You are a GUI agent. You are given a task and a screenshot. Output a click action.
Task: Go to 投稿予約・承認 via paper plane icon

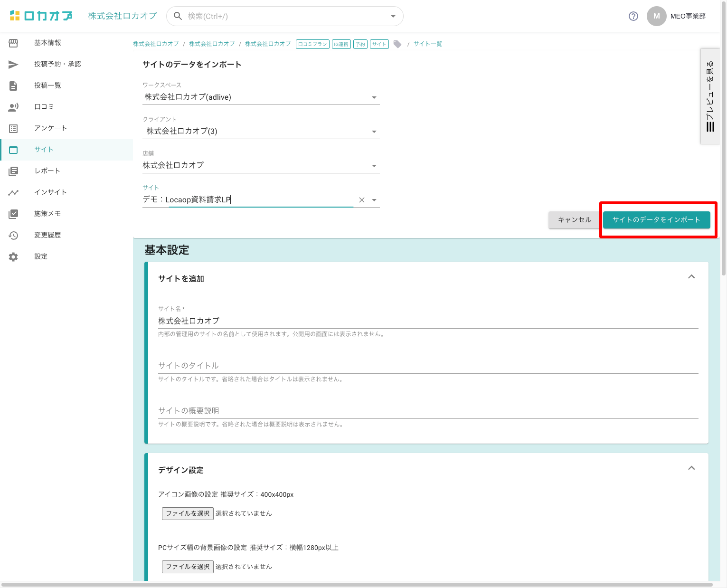click(x=13, y=64)
